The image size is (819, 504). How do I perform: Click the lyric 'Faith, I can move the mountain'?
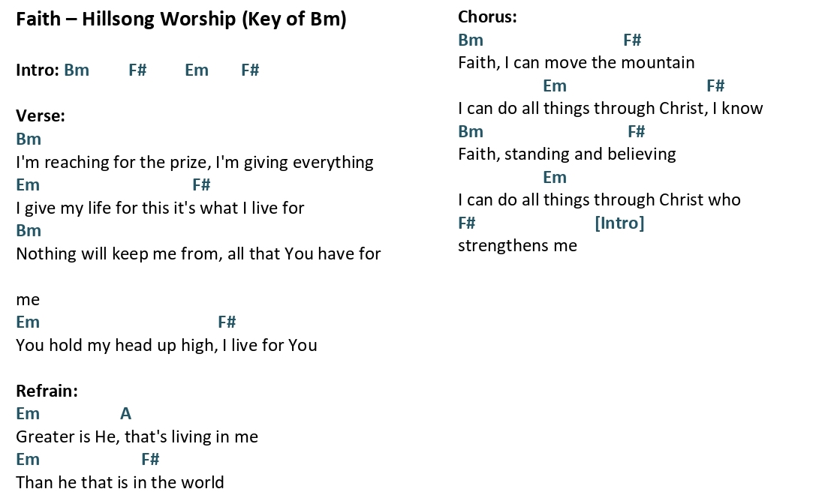pos(576,62)
